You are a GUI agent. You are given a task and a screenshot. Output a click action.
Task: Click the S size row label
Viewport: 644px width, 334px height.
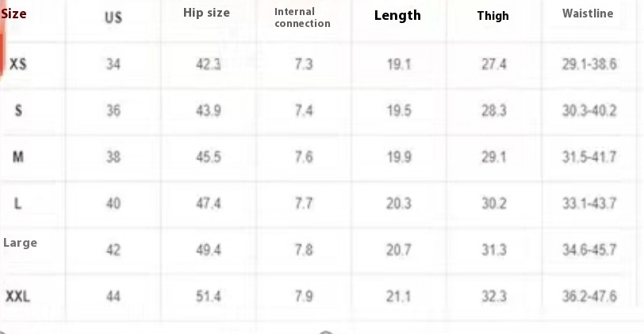pyautogui.click(x=18, y=110)
